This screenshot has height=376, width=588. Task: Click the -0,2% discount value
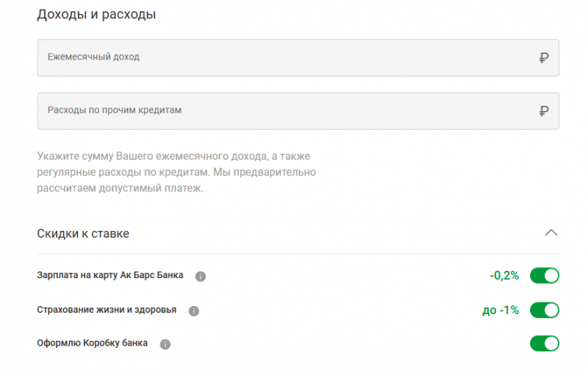(x=504, y=276)
